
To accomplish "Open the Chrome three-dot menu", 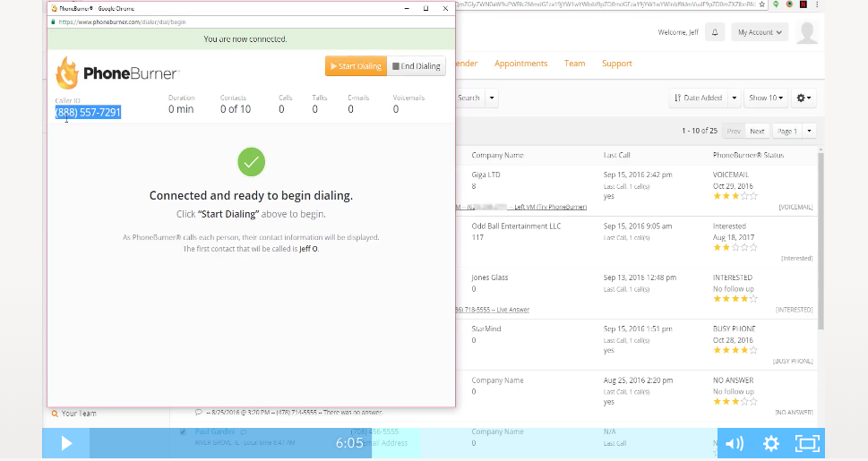I will 817,4.
